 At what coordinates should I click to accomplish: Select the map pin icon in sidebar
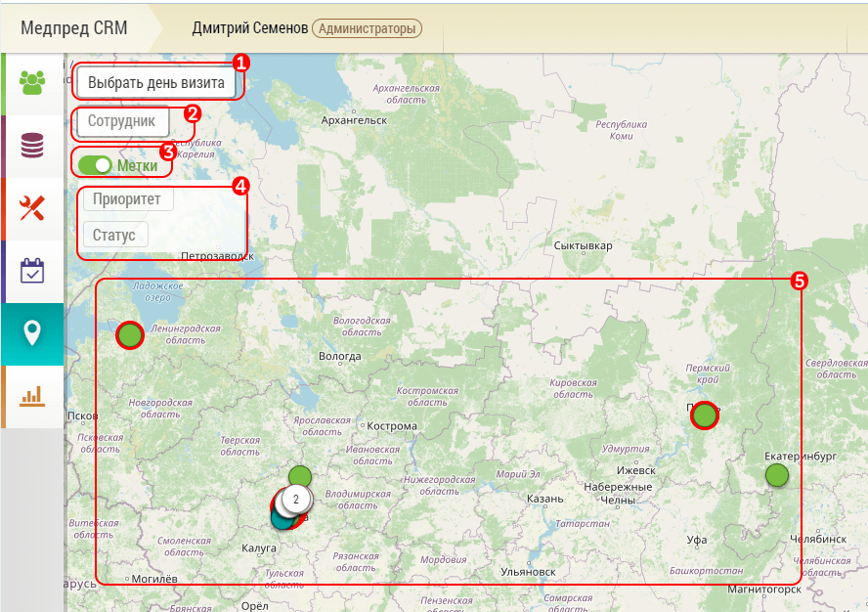[32, 333]
